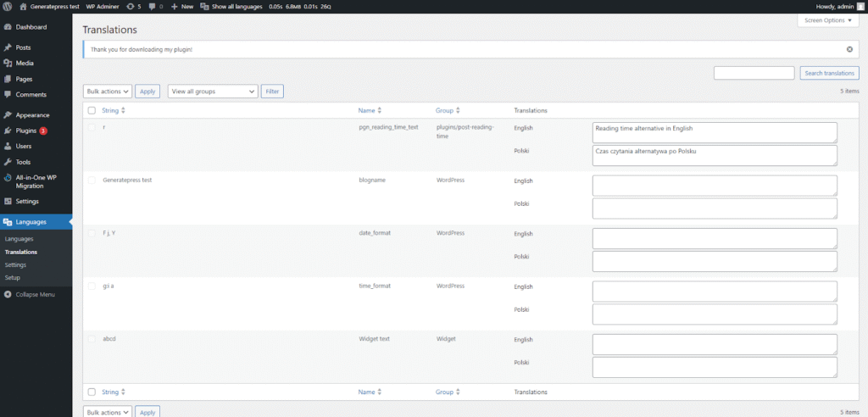Click the English translation field for blogname
868x417 pixels.
click(x=715, y=185)
